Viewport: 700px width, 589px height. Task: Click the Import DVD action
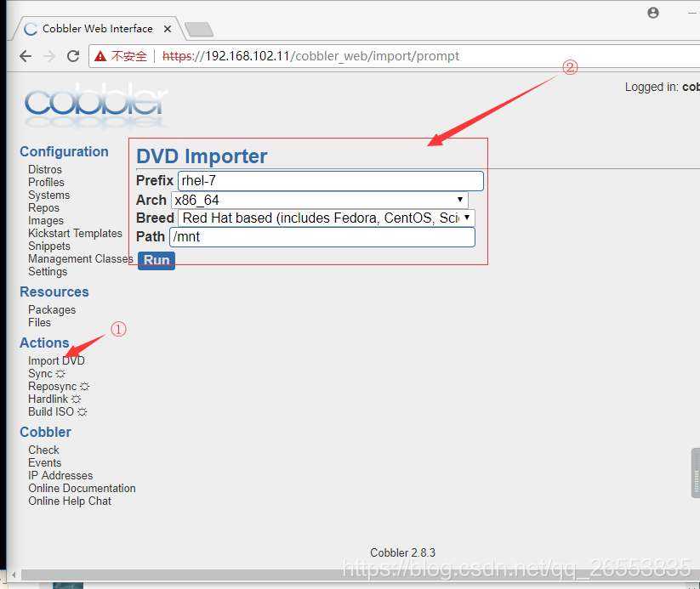tap(57, 361)
